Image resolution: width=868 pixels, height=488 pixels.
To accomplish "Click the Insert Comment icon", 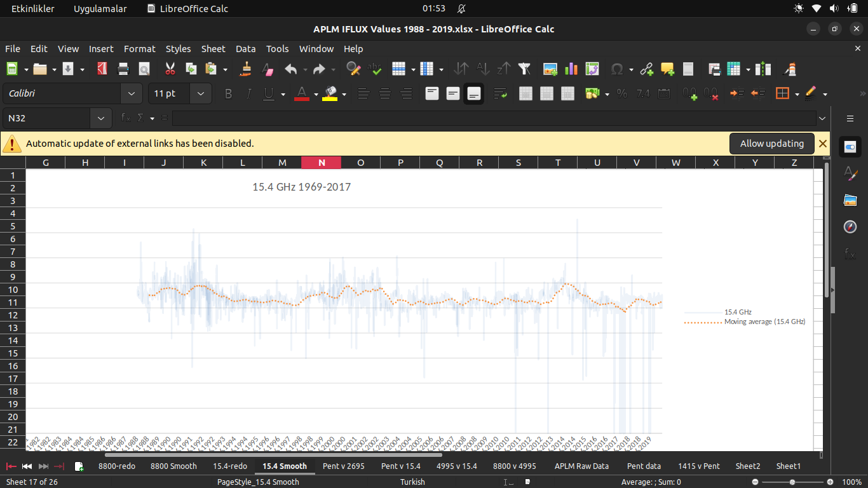I will (667, 69).
